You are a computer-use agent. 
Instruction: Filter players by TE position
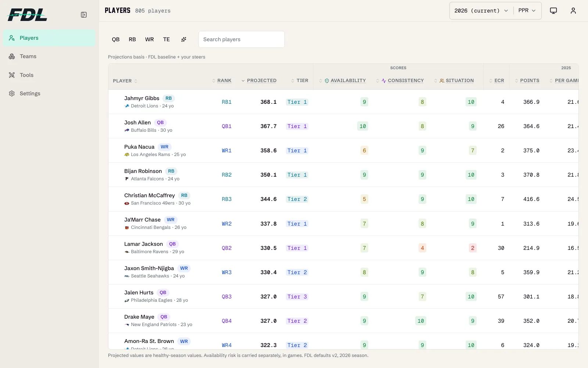(x=166, y=39)
